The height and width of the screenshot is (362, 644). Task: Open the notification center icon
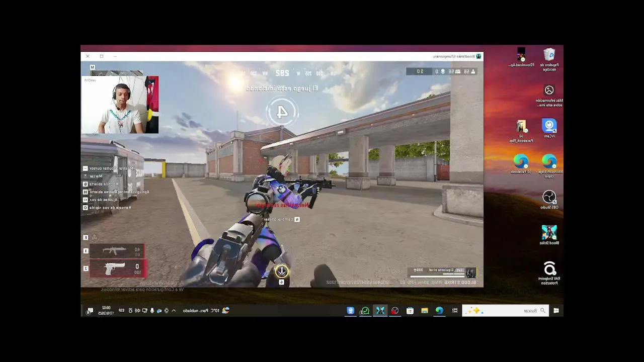[90, 311]
